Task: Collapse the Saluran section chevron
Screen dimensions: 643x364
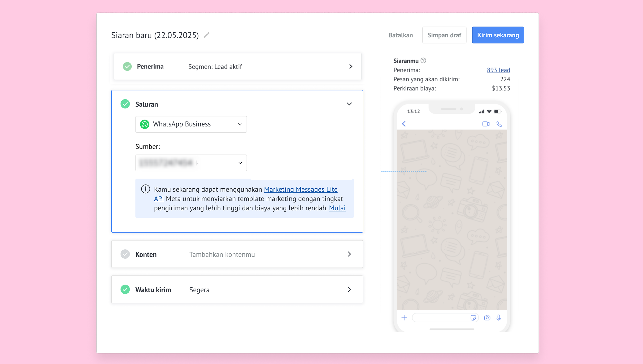Action: tap(349, 104)
